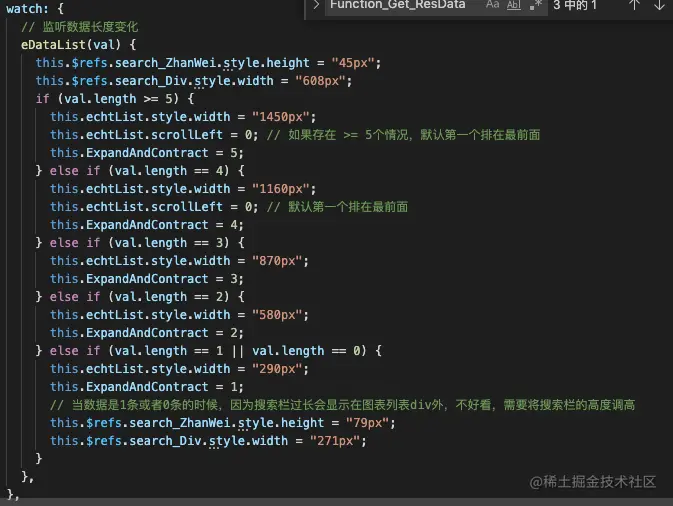Click the 'eDataList(val) {' function declaration
673x506 pixels.
79,45
